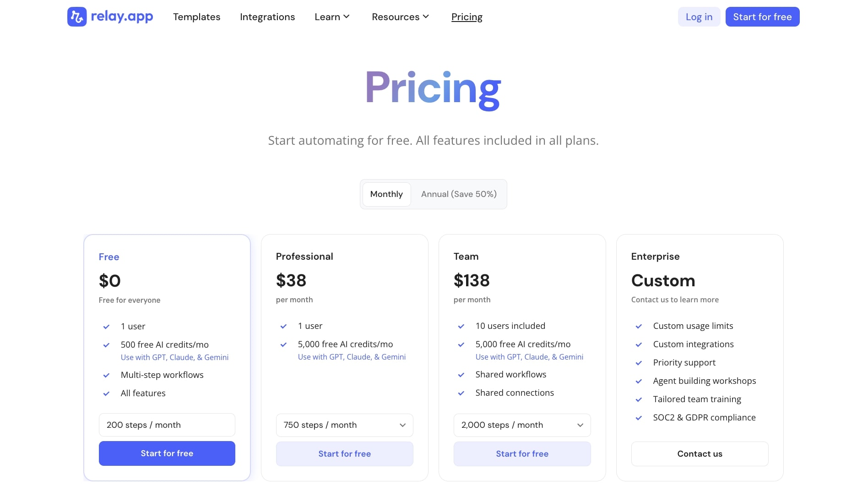Expand the Resources navigation menu
The width and height of the screenshot is (868, 502).
tap(400, 16)
